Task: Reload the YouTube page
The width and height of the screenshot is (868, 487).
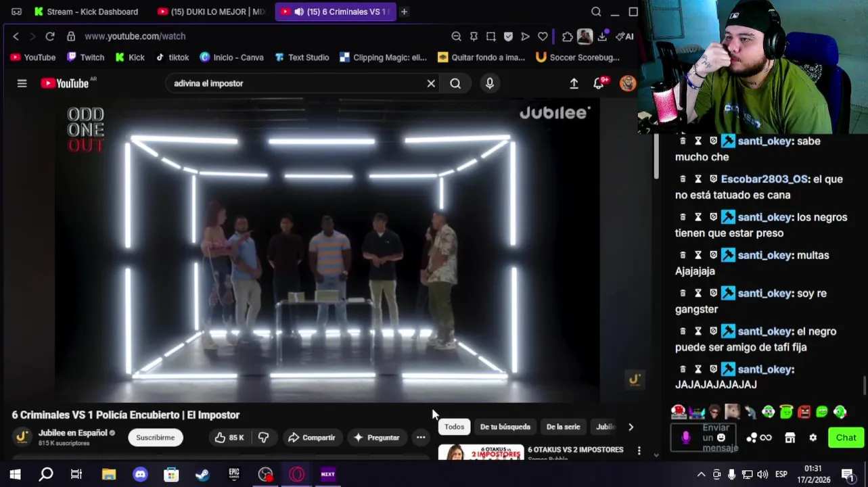Action: (x=50, y=37)
